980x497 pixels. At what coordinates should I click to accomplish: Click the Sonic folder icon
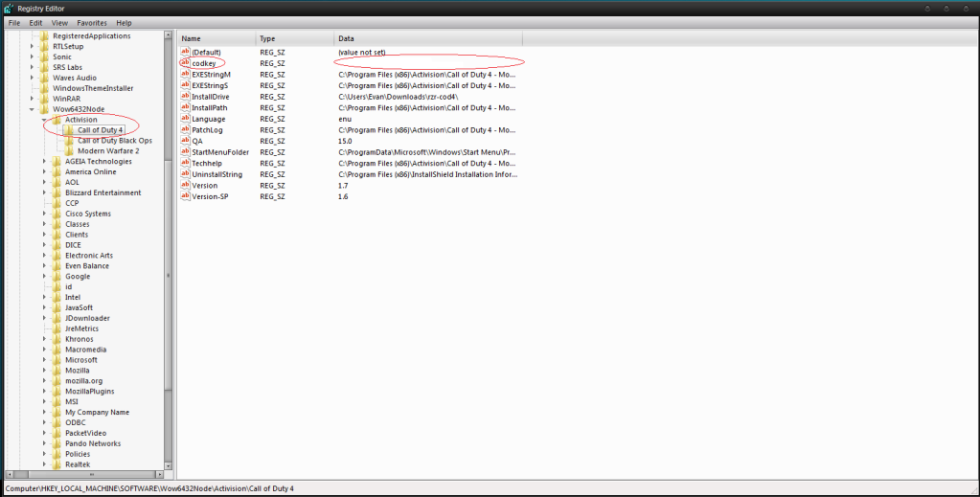pyautogui.click(x=44, y=56)
